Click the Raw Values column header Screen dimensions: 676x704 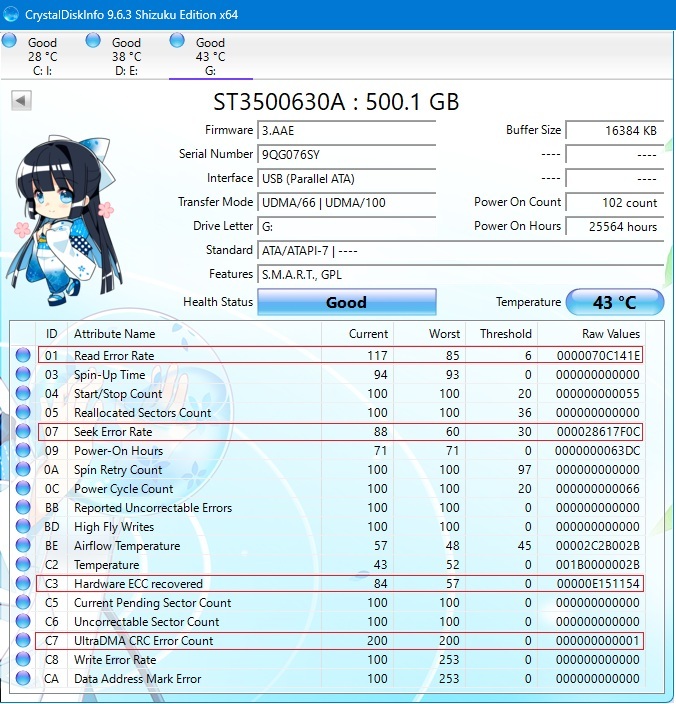coord(592,334)
